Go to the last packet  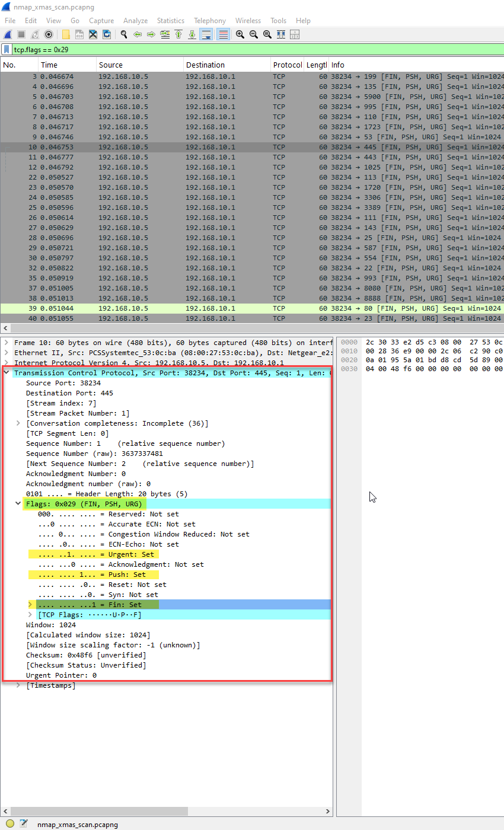[193, 34]
